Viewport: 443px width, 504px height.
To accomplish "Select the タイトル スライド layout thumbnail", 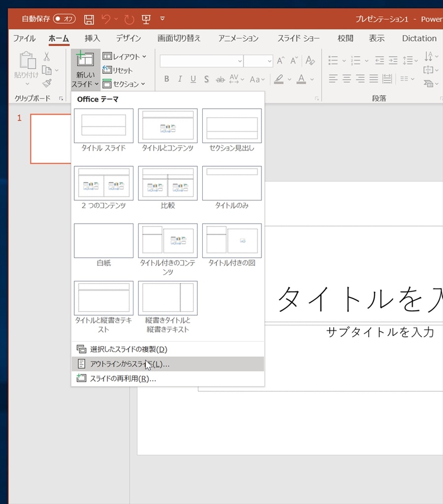I will pyautogui.click(x=103, y=126).
